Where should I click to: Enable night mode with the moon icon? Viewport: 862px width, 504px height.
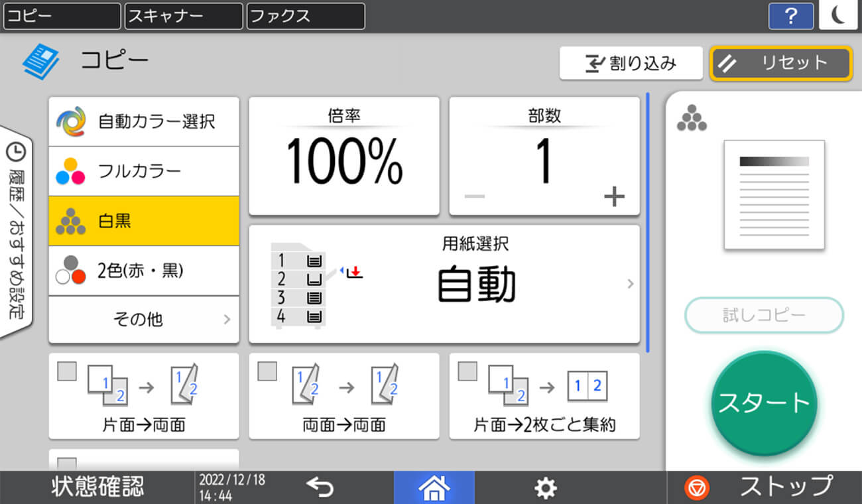click(x=838, y=17)
